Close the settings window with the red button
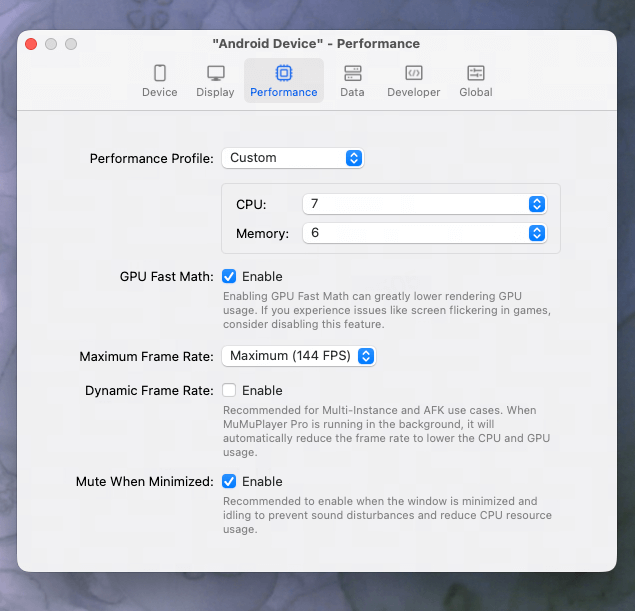This screenshot has width=635, height=611. 31,44
